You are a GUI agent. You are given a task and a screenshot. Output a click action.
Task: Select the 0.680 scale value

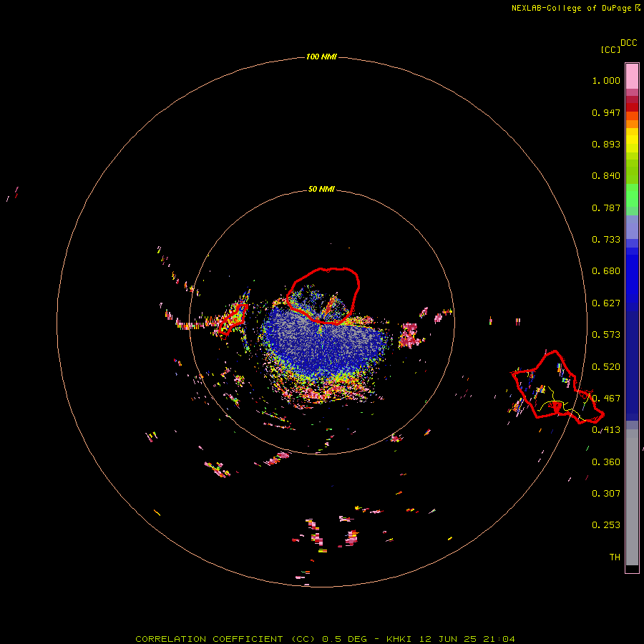(606, 271)
